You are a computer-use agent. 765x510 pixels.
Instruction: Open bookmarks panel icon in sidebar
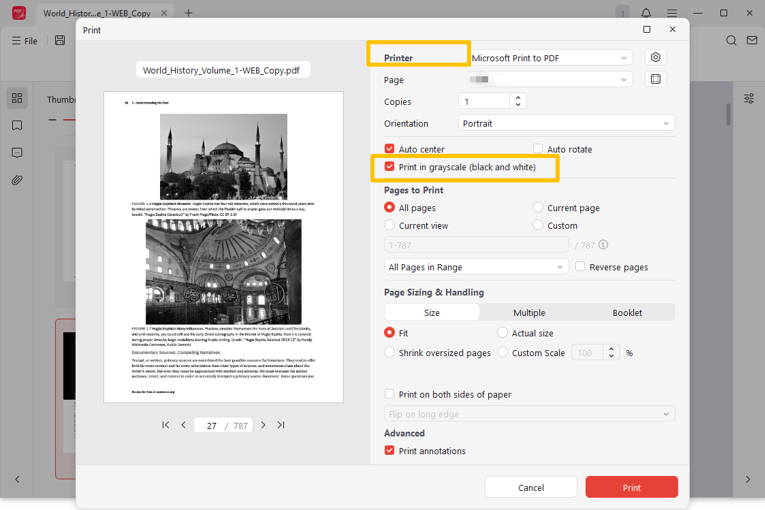17,125
